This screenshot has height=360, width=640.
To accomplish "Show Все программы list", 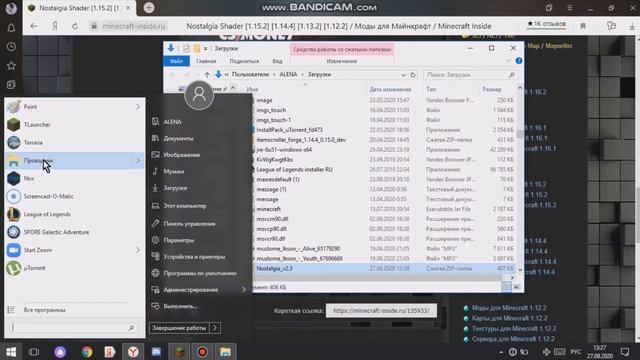I will 44,310.
